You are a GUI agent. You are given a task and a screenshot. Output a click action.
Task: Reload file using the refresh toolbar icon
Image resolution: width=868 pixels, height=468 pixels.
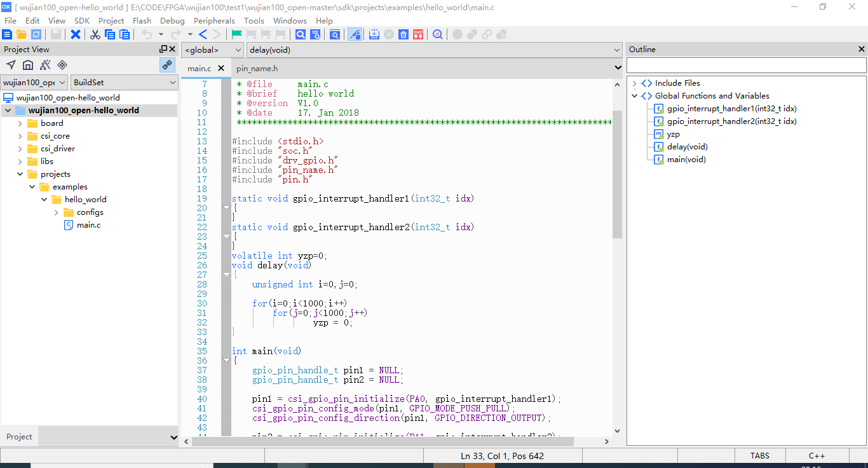[36, 34]
